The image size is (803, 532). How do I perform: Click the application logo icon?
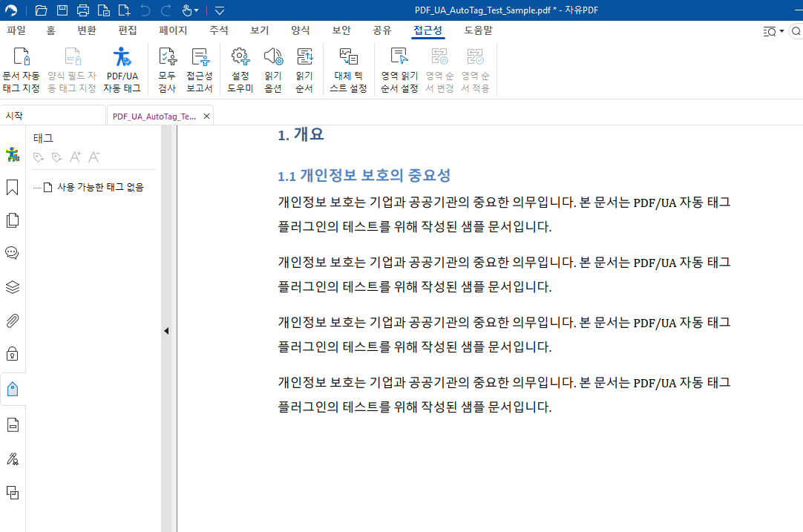11,10
